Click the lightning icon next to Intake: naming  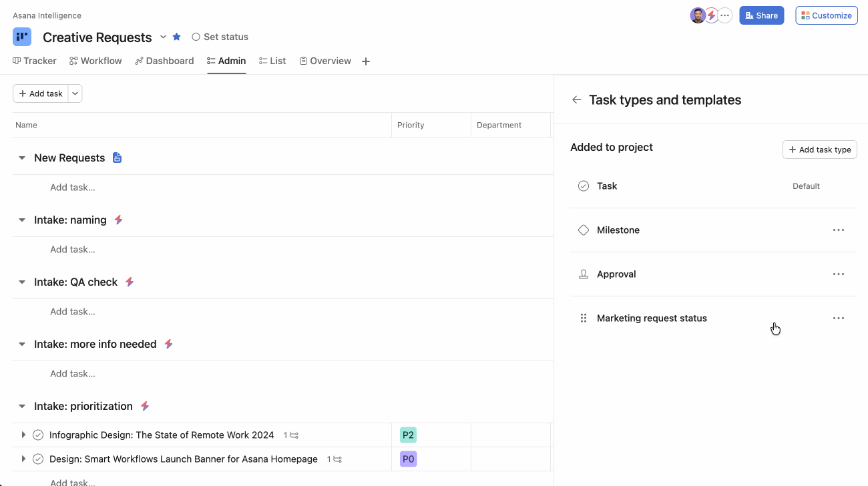tap(118, 220)
